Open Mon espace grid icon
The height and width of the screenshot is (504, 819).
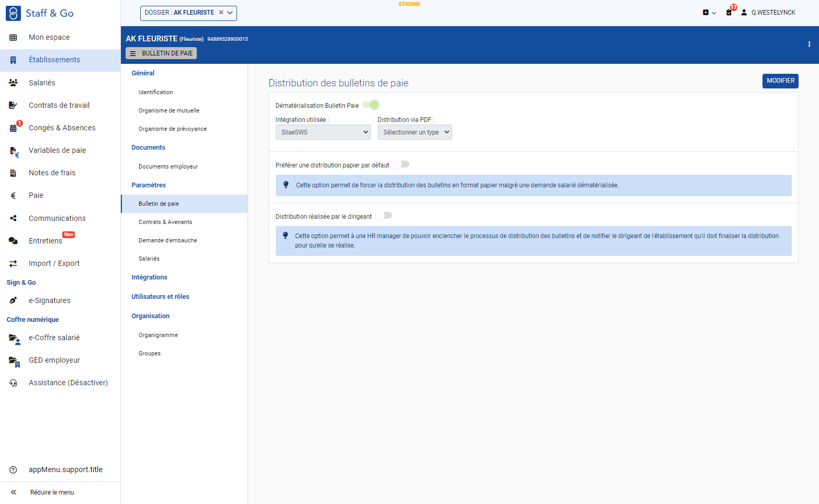(x=13, y=38)
